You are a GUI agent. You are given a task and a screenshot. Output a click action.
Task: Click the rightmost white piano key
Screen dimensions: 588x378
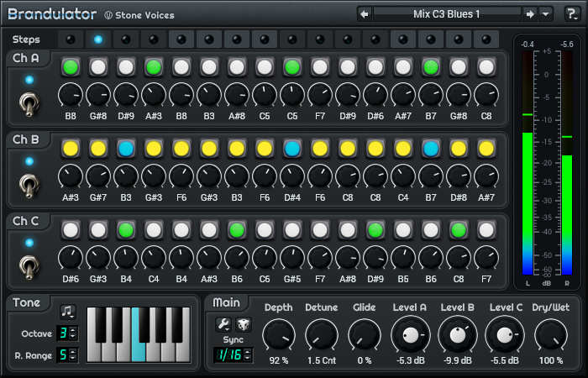click(x=185, y=352)
